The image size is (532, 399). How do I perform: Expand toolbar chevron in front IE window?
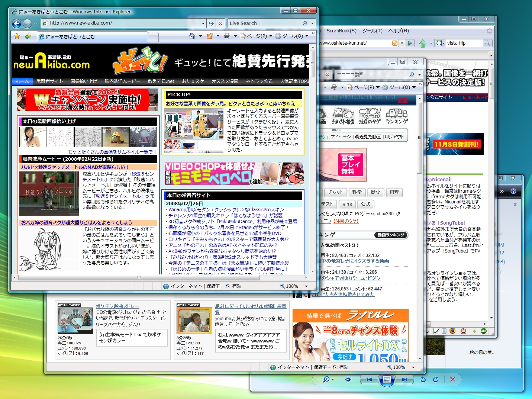313,33
